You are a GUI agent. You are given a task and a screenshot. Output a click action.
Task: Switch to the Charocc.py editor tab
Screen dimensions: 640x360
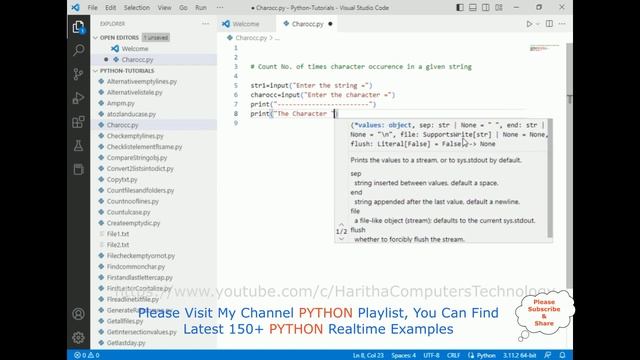[x=307, y=24]
